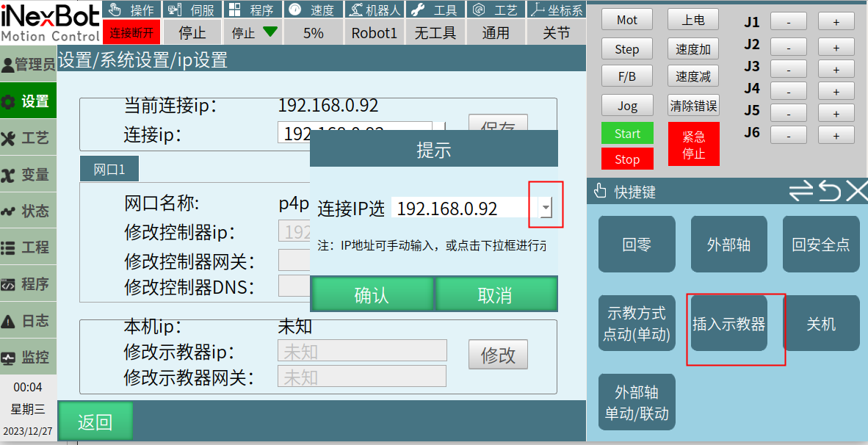This screenshot has width=868, height=445.
Task: Click the teach pendant IP input field
Action: pos(361,351)
